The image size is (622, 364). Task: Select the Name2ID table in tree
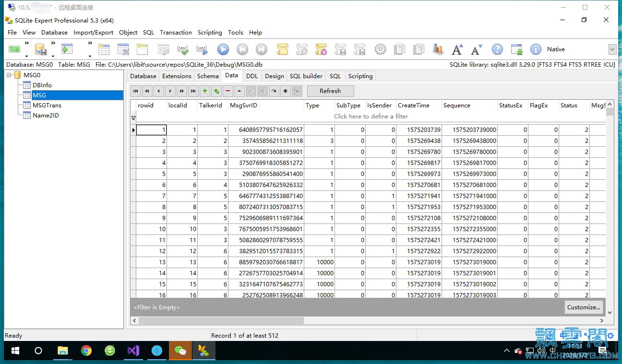(x=46, y=115)
